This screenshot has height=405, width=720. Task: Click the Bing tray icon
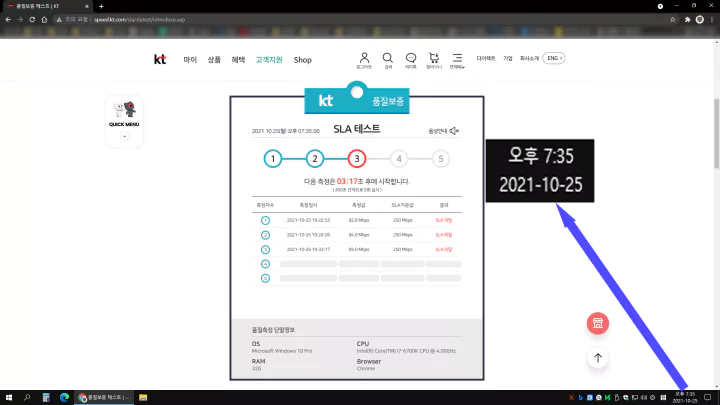[x=581, y=398]
